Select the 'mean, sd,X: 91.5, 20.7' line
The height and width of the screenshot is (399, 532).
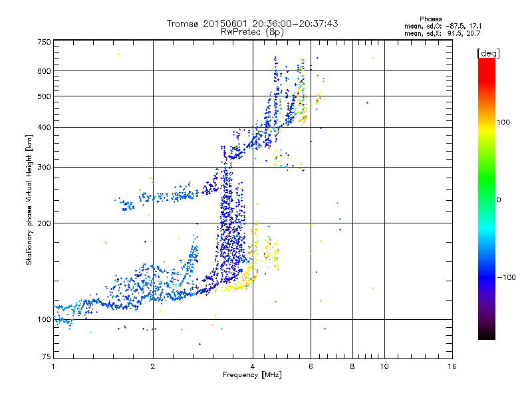(442, 33)
